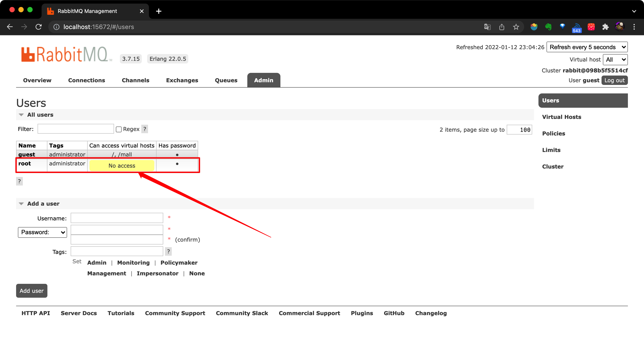Screen dimensions: 644x354
Task: Open Tutorials footer link
Action: 121,313
